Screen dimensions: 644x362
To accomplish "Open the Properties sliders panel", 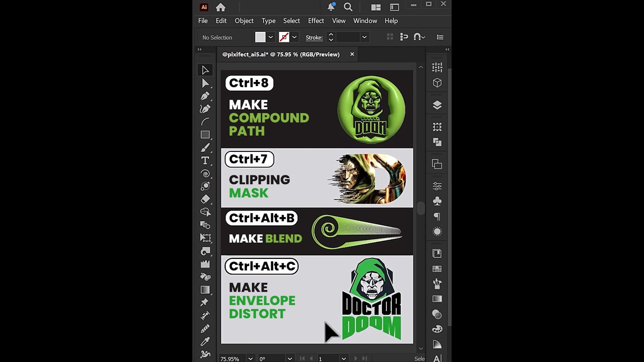I will [x=437, y=186].
